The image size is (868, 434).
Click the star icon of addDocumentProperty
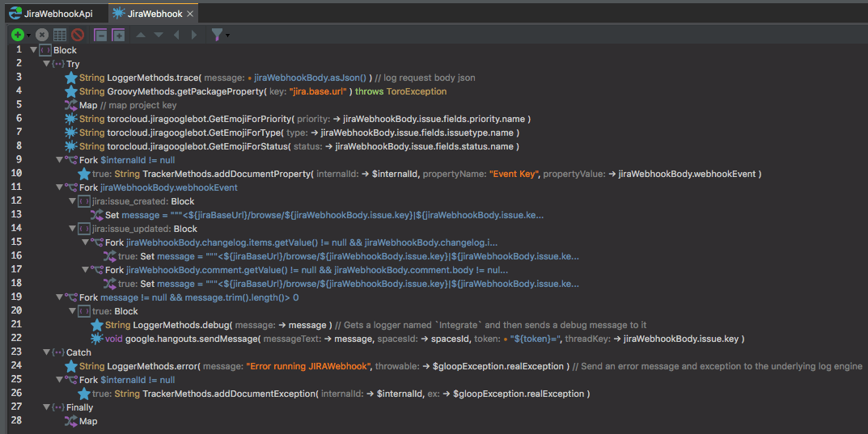84,174
